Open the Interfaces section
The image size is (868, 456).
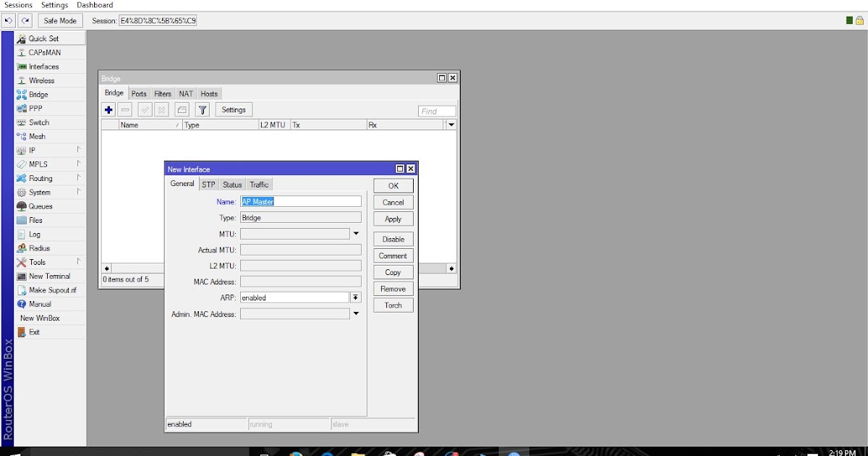(43, 66)
